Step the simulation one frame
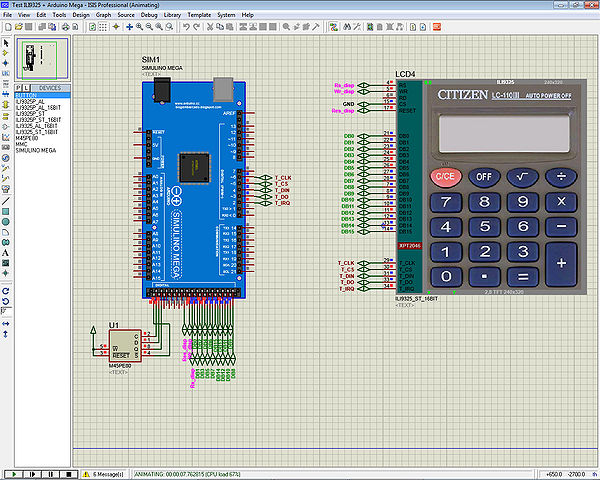The width and height of the screenshot is (600, 480). 32,474
